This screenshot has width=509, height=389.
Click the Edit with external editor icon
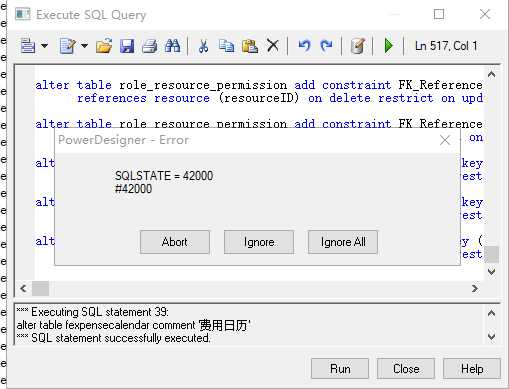[x=68, y=46]
